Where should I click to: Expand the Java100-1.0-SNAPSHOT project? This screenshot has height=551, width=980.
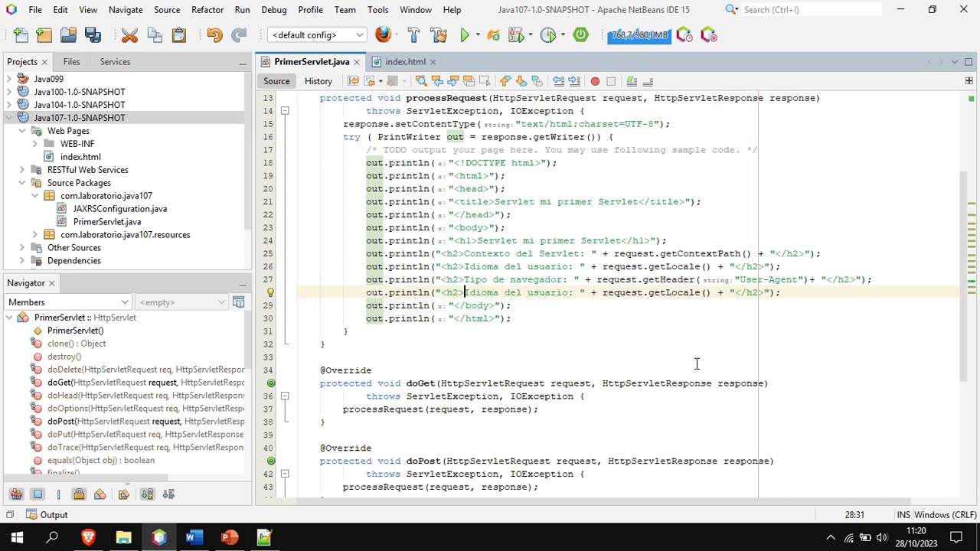point(9,92)
